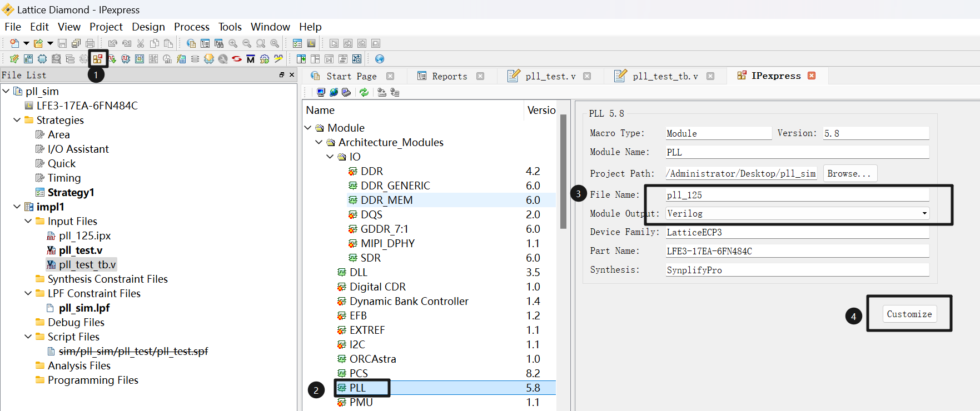Click the monitor icon in IPexpress toolbar
The image size is (980, 411).
coord(321,92)
